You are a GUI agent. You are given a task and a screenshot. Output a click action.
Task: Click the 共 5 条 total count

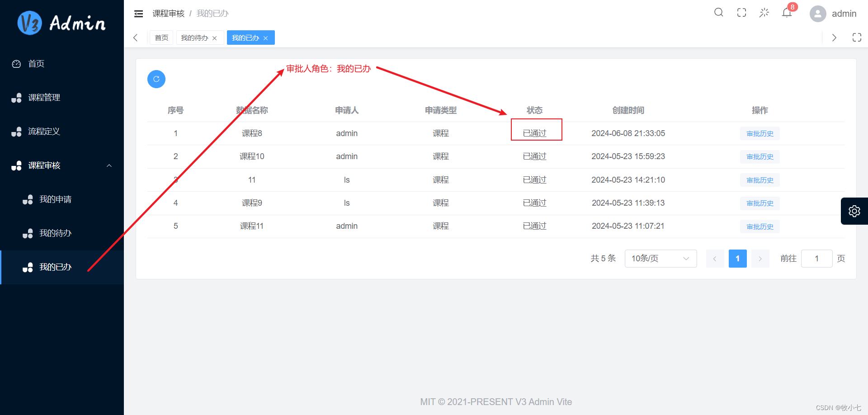603,259
